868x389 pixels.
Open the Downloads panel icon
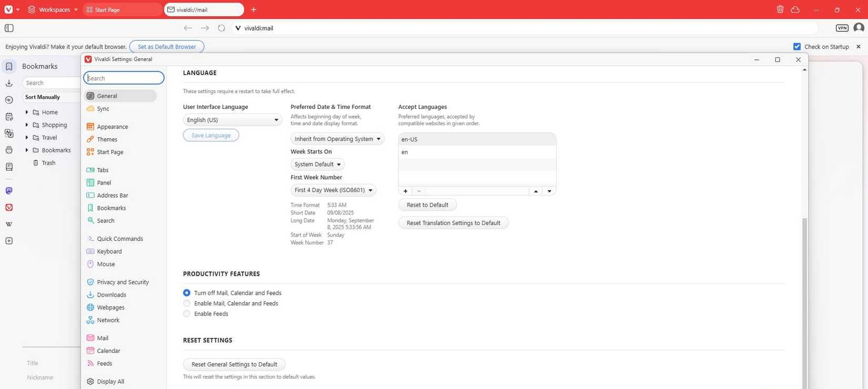pos(9,83)
